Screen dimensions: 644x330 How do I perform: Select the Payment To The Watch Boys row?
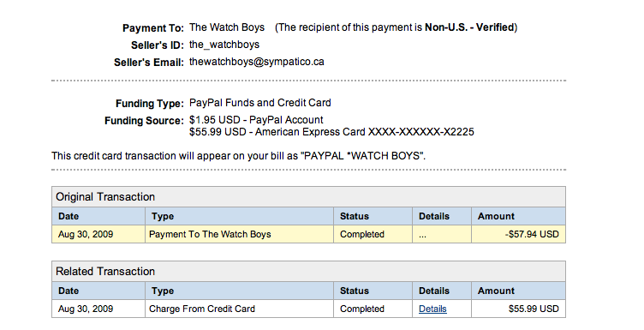[308, 234]
